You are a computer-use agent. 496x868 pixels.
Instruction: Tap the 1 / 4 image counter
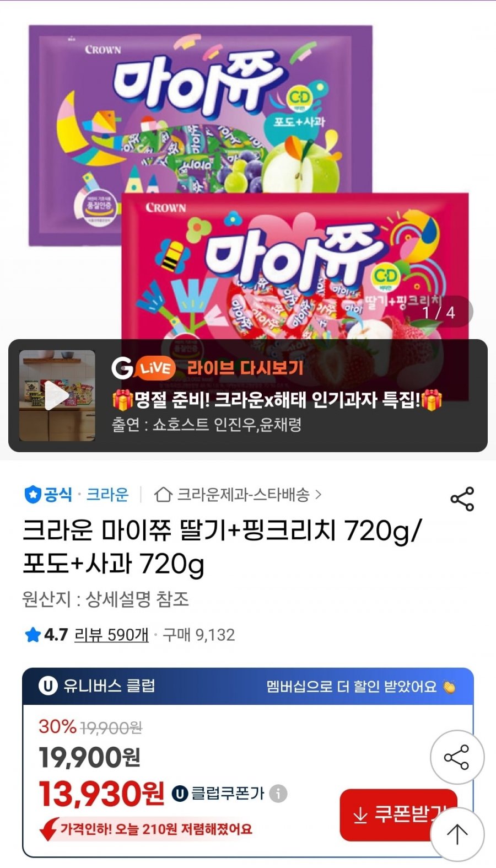click(439, 312)
